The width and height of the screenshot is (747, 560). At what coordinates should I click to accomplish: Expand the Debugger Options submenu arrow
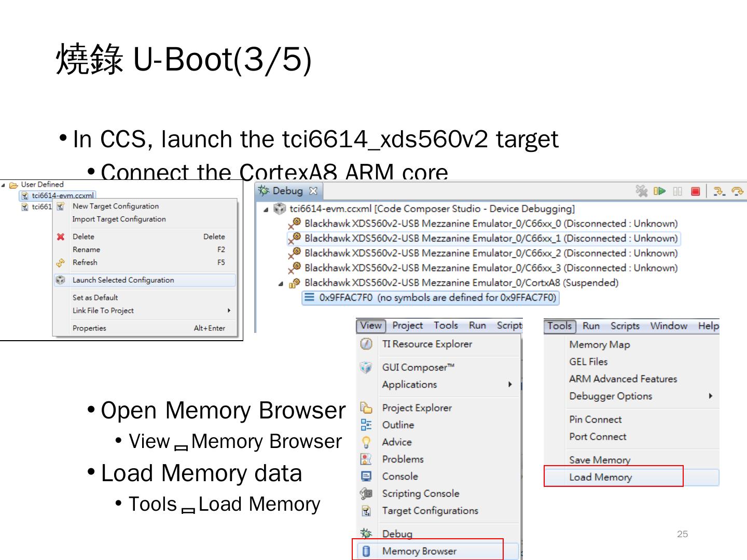tap(711, 396)
